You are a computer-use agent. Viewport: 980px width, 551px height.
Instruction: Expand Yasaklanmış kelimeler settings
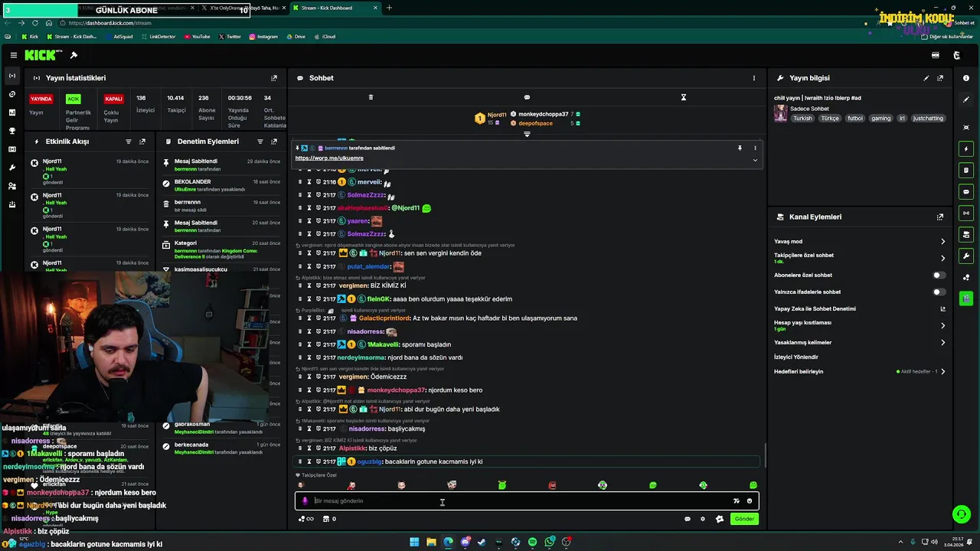[x=942, y=342]
